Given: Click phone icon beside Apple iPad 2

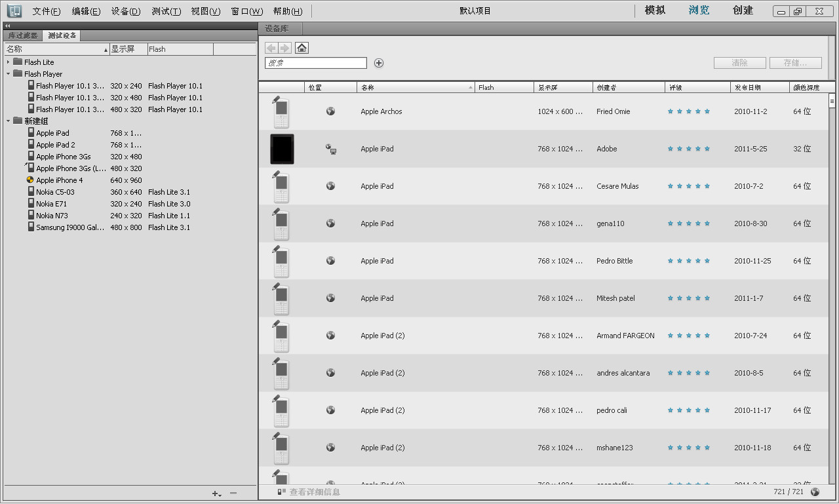Looking at the screenshot, I should coord(31,144).
